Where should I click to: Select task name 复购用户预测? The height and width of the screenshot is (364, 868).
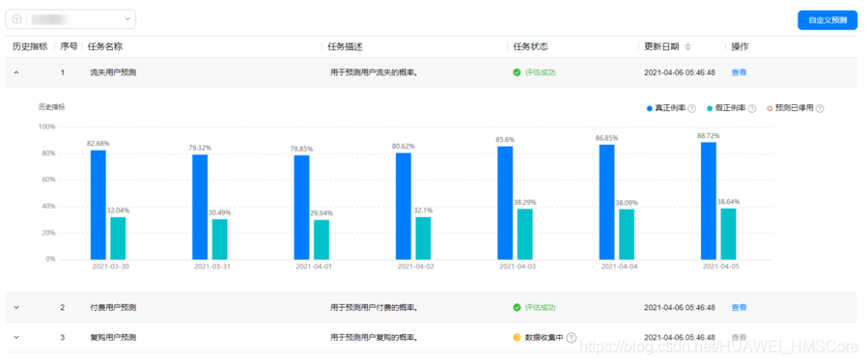tap(113, 337)
